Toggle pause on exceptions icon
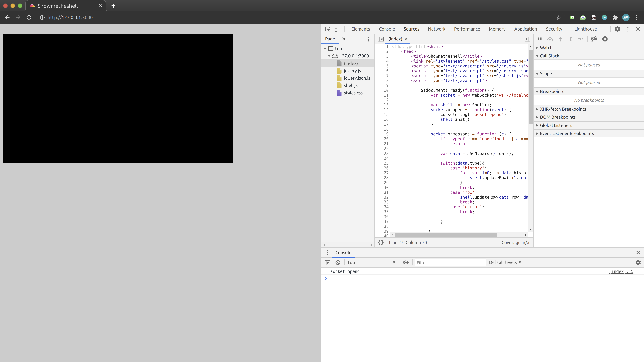The width and height of the screenshot is (644, 362). [605, 39]
